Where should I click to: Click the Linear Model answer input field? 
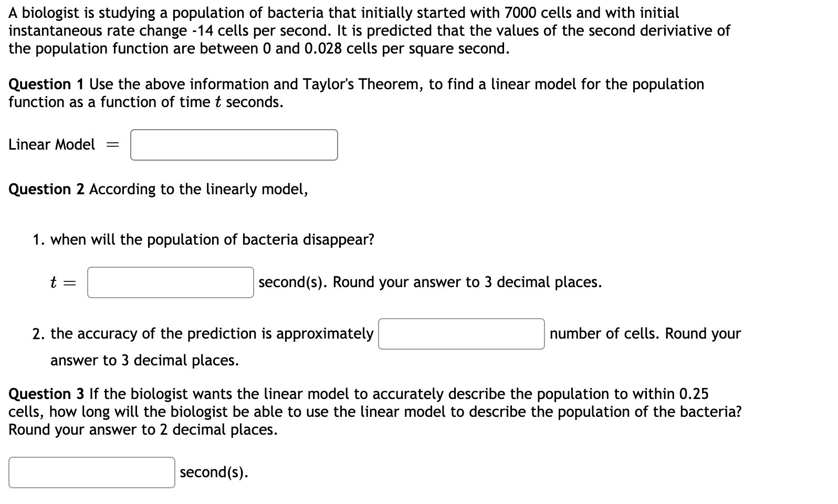tap(234, 144)
